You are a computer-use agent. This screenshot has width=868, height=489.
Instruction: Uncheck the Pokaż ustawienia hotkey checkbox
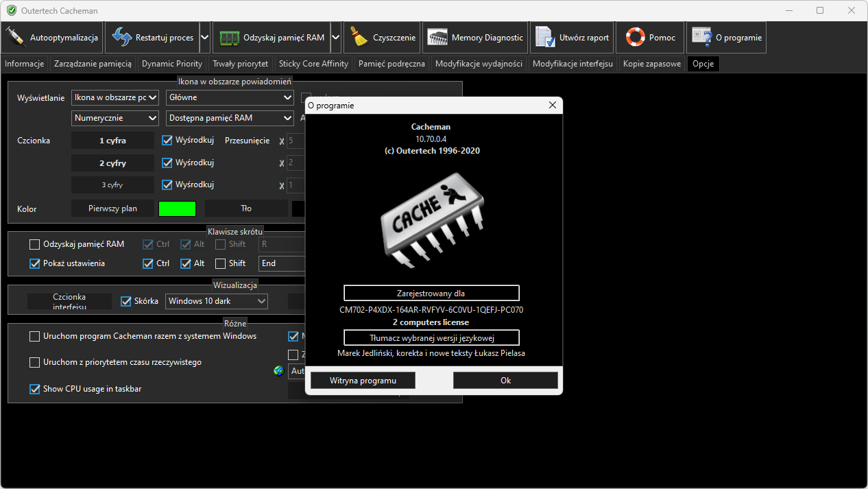coord(34,263)
